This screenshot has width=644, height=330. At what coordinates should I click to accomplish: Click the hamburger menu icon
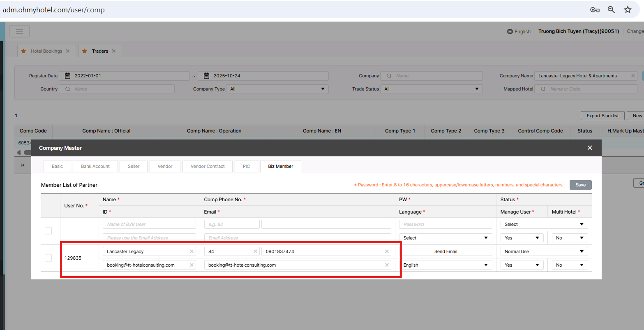[19, 31]
